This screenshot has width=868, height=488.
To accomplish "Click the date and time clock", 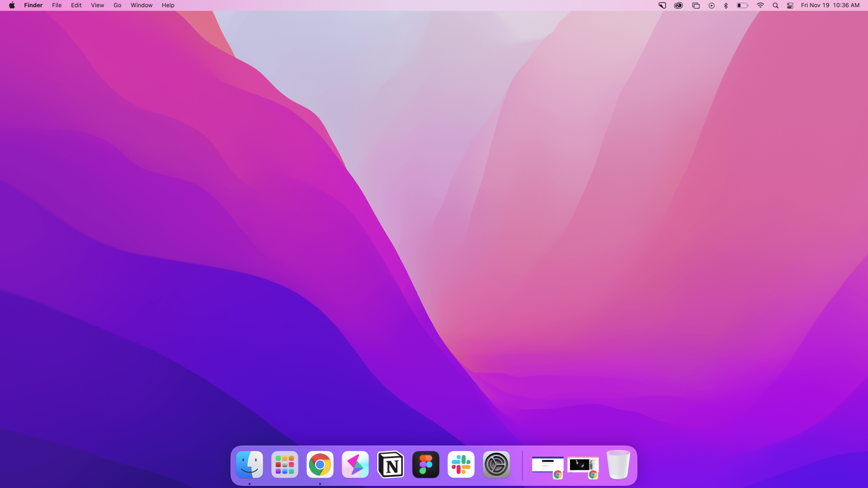I will 830,5.
